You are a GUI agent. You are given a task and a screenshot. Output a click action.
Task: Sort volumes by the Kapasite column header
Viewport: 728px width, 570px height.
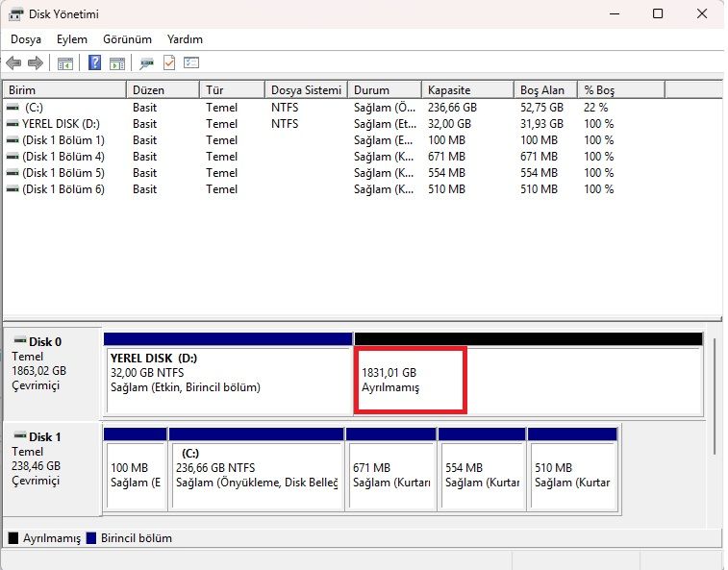pyautogui.click(x=467, y=90)
